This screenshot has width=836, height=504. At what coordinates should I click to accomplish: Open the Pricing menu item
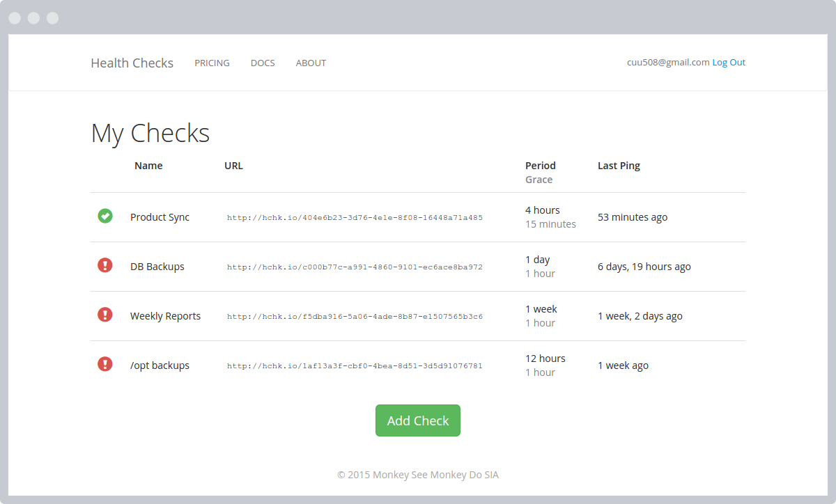[212, 63]
